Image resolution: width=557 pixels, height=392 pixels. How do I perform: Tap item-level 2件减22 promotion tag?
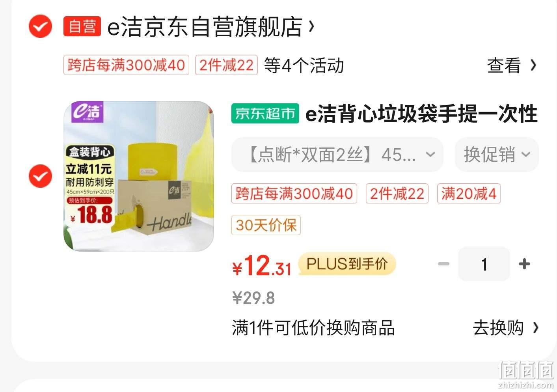click(x=397, y=194)
